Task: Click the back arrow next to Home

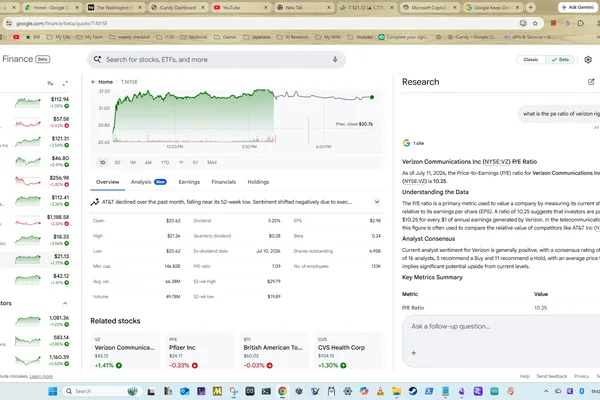Action: [x=93, y=82]
